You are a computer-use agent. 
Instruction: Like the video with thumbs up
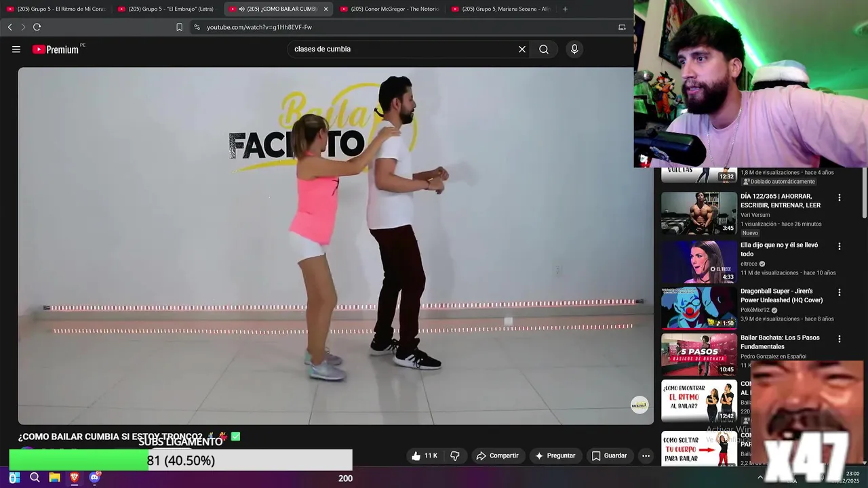[x=416, y=456]
